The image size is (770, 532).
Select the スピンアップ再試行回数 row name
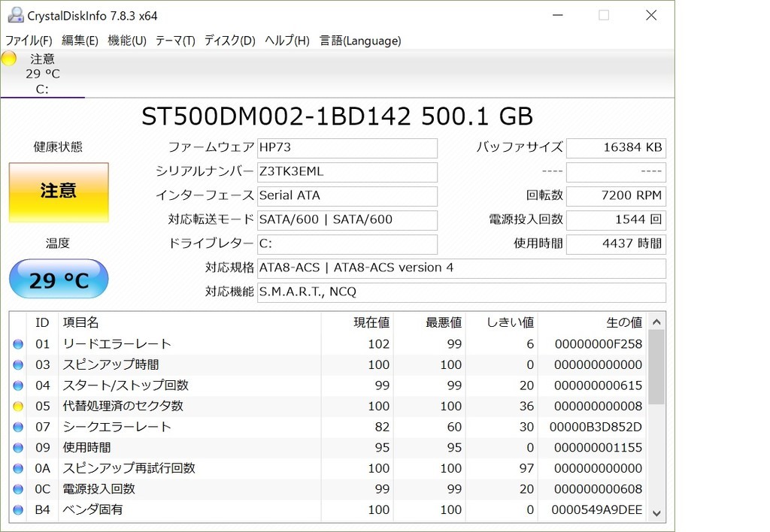[129, 468]
